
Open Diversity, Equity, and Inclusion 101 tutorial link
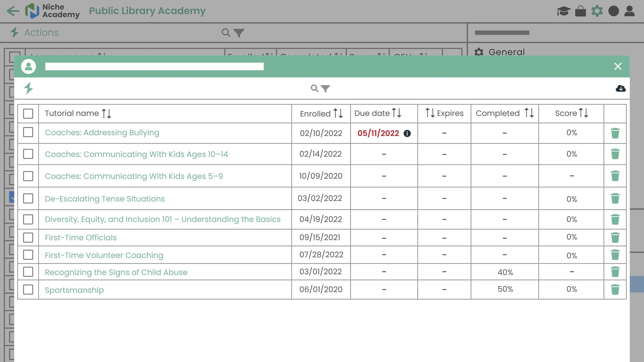(162, 219)
